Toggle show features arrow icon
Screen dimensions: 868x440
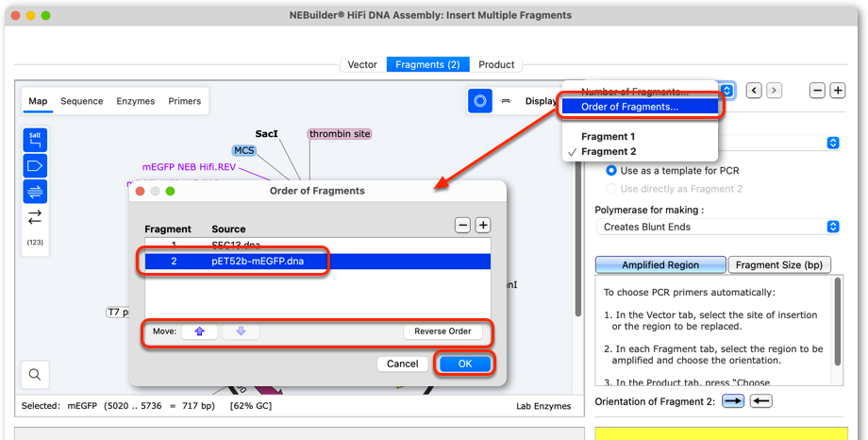35,165
